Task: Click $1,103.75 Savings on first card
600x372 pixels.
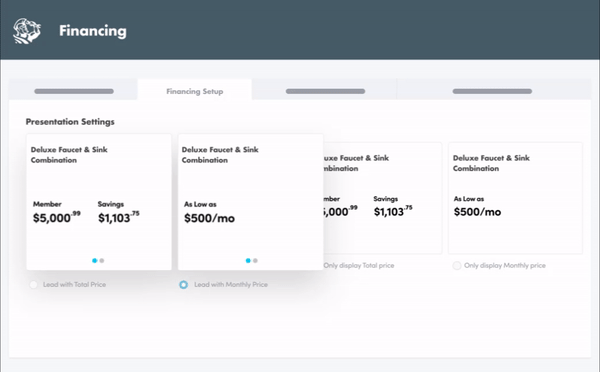Action: 119,217
